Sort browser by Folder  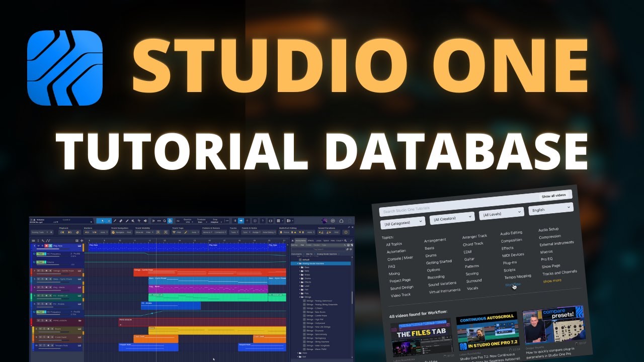coord(308,245)
